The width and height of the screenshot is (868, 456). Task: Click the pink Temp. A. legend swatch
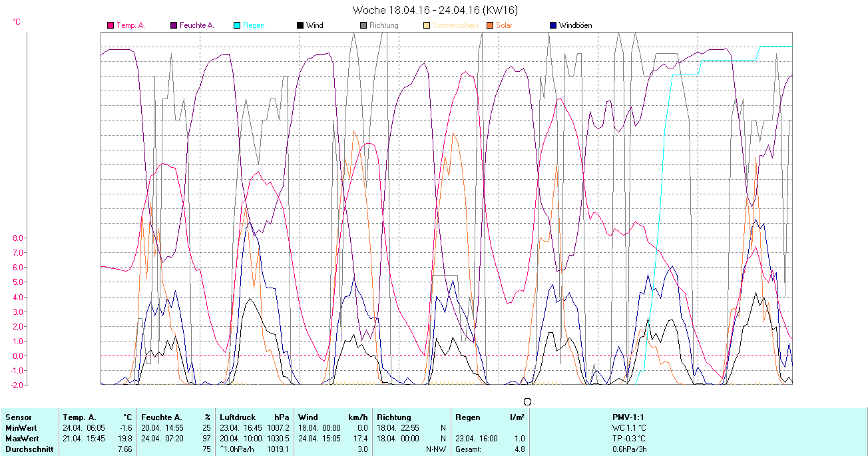(x=110, y=26)
